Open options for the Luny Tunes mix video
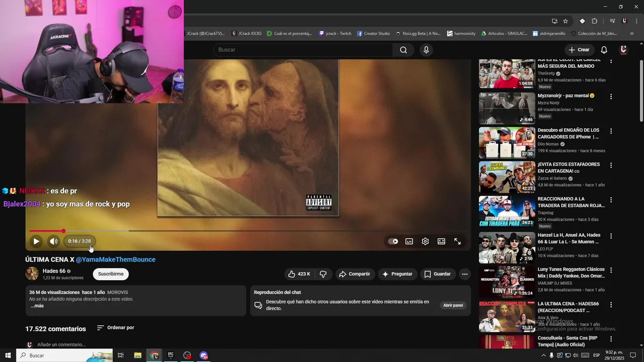The image size is (644, 362). pos(611,270)
